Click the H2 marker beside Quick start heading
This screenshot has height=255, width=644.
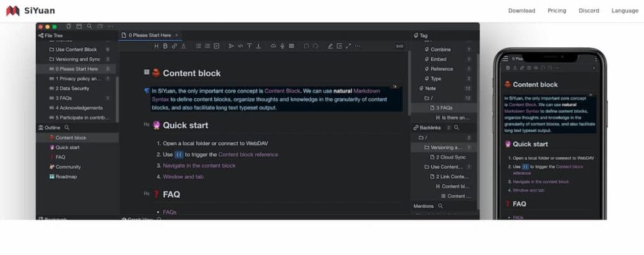(147, 124)
